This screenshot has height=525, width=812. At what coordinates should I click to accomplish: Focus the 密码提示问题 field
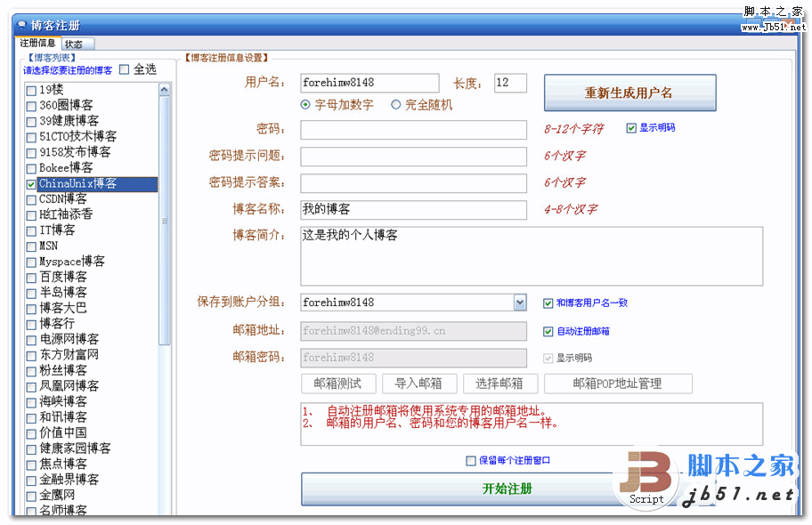tap(413, 157)
